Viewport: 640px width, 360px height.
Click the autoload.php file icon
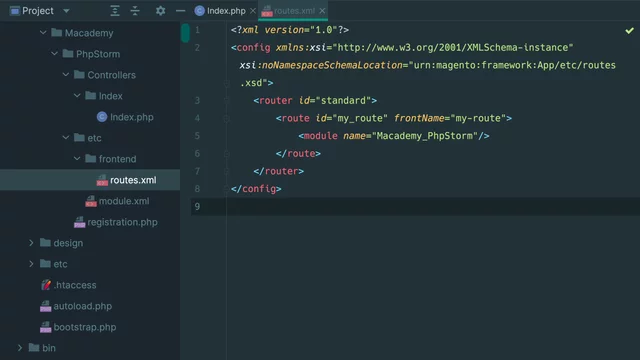point(45,306)
